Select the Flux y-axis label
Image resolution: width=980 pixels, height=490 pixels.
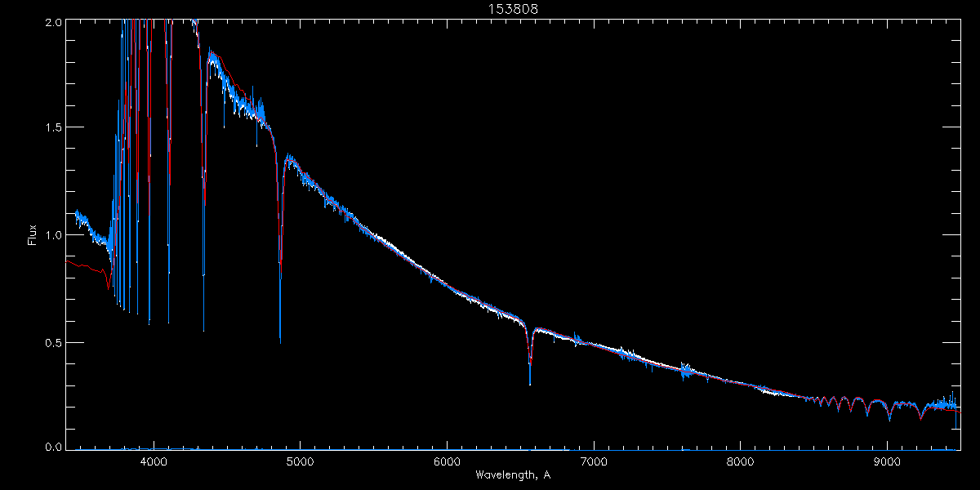pyautogui.click(x=33, y=234)
